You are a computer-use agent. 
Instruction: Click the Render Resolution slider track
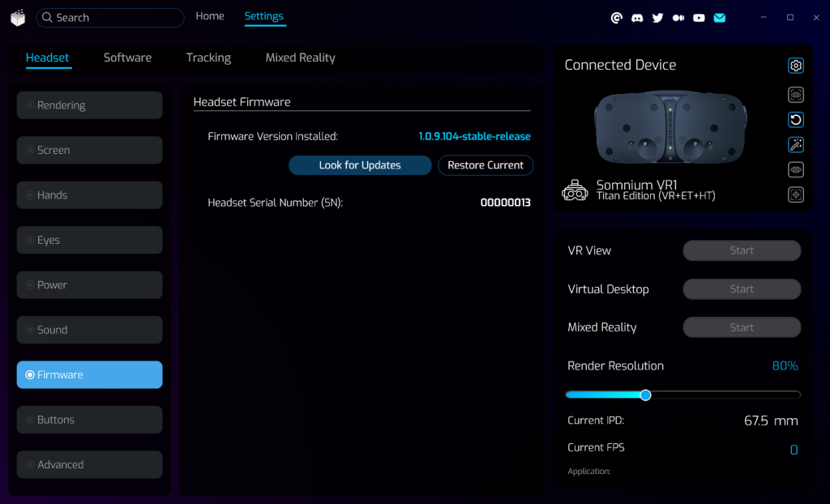click(x=682, y=395)
